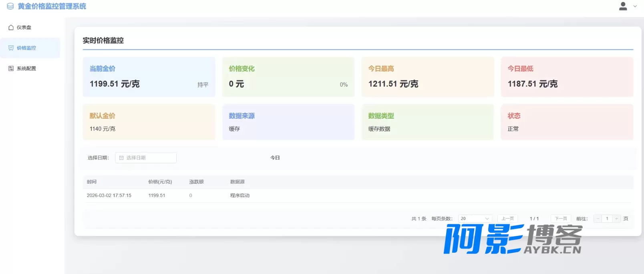Click the go-to page number input

[607, 219]
